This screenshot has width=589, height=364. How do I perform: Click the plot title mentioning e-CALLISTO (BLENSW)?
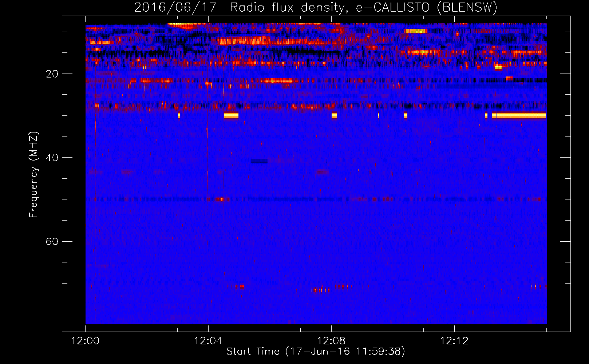(315, 7)
